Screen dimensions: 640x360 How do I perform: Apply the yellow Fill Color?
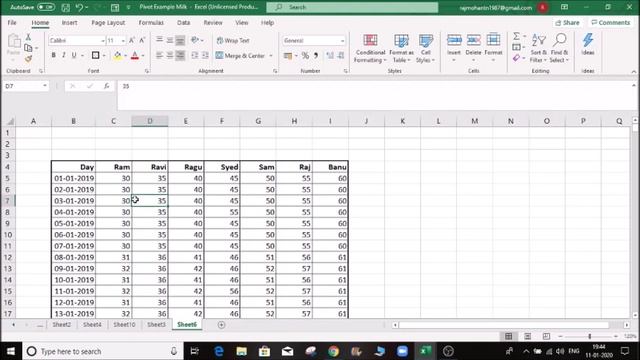click(x=118, y=56)
